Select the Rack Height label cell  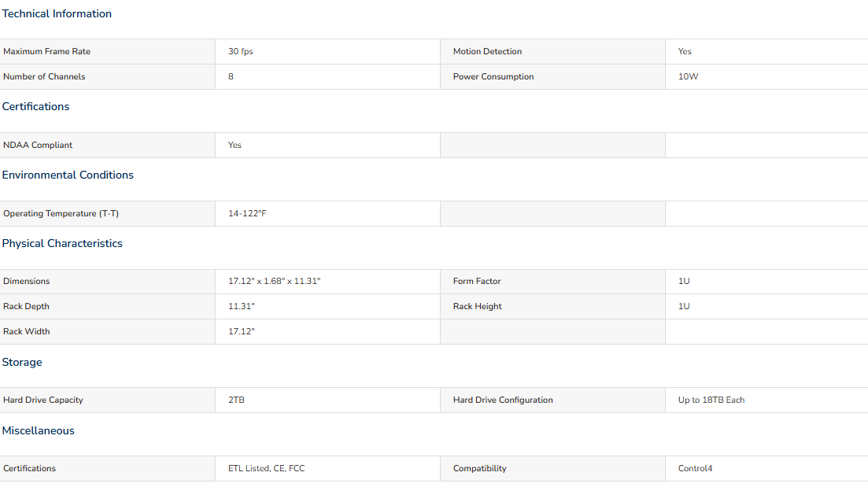click(x=552, y=307)
